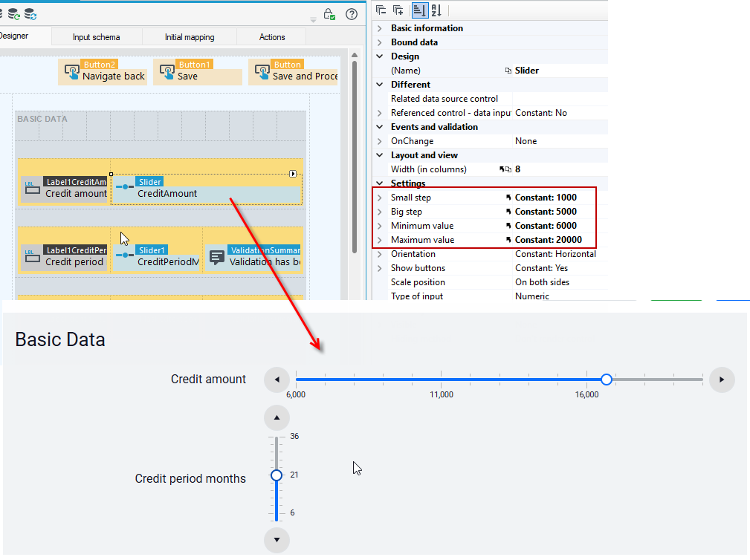
Task: Decrease Credit period months with down arrow
Action: 277,540
